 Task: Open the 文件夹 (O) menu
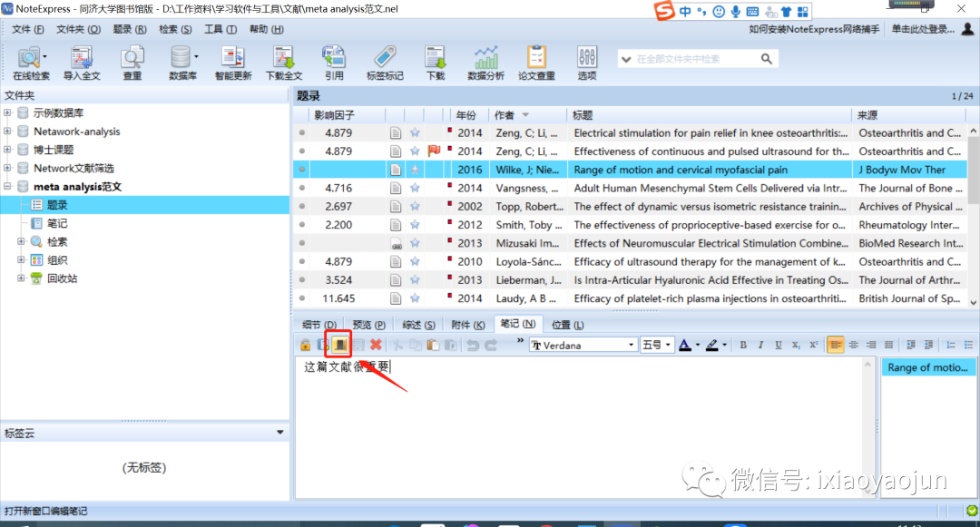click(x=78, y=29)
